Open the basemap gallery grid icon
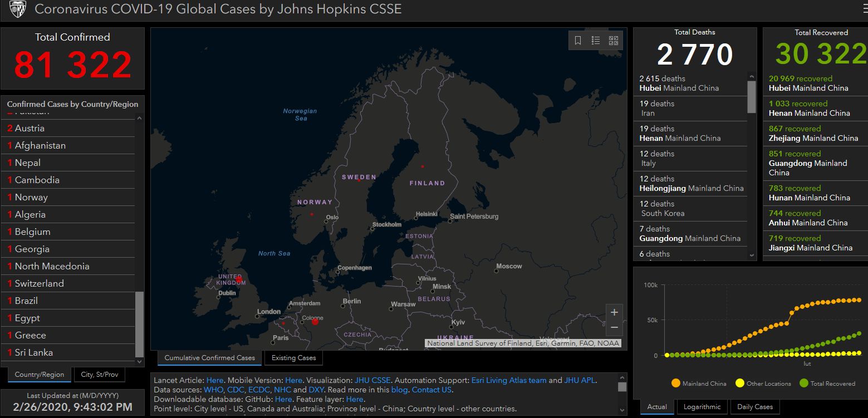 click(x=614, y=41)
